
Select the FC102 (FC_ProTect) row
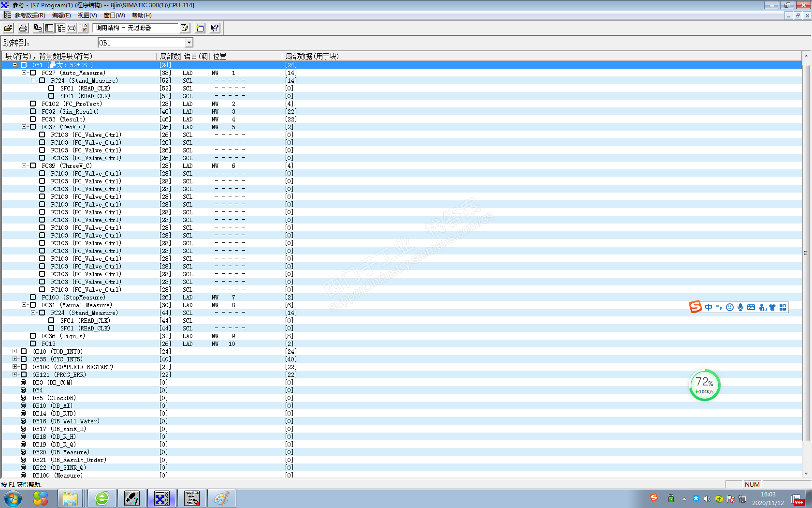click(402, 104)
